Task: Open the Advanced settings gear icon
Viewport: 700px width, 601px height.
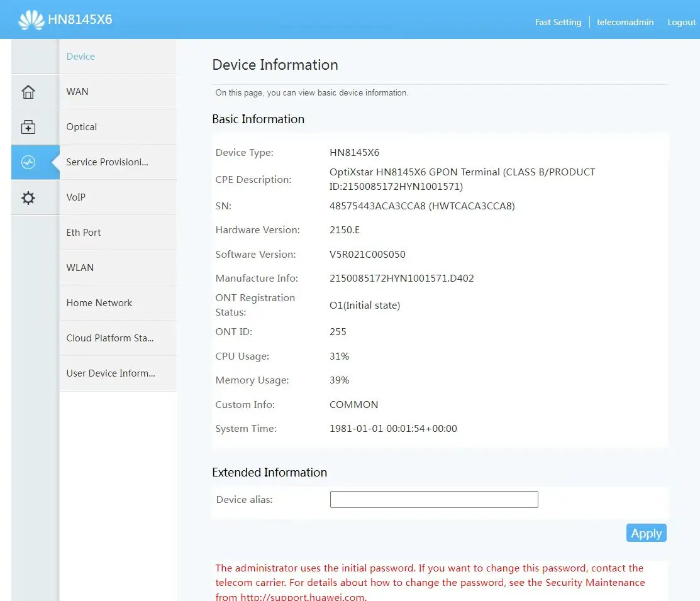Action: point(28,198)
